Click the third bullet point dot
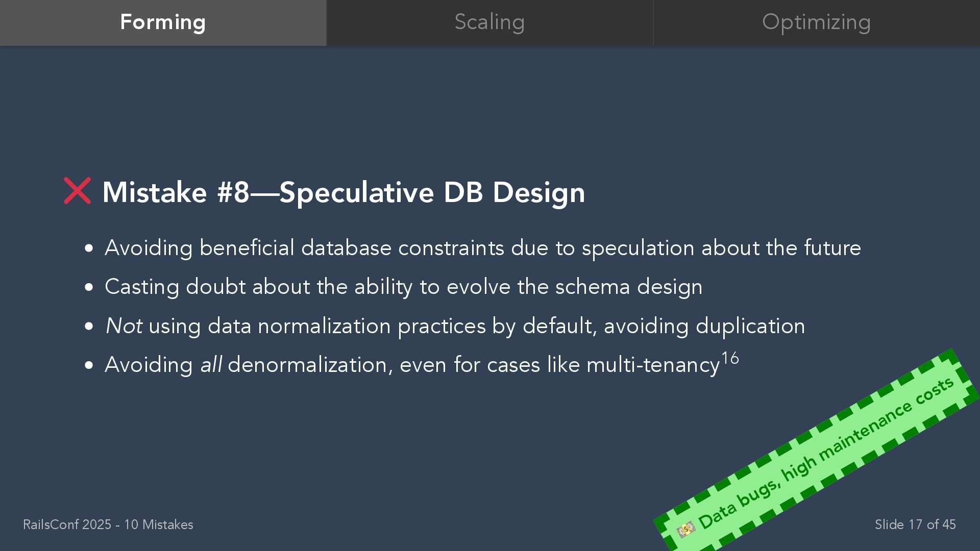This screenshot has height=551, width=980. [89, 327]
